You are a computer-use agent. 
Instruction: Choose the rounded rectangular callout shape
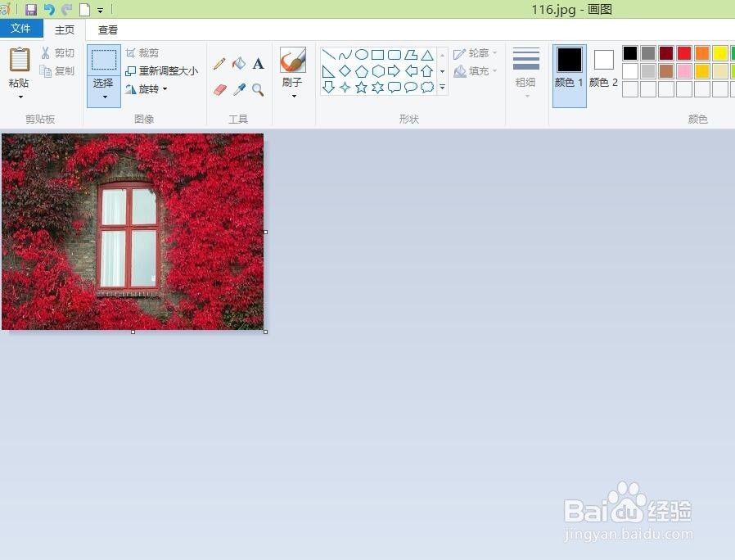[395, 88]
